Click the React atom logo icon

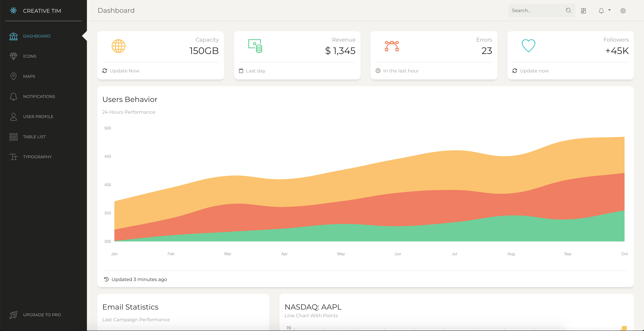13,11
